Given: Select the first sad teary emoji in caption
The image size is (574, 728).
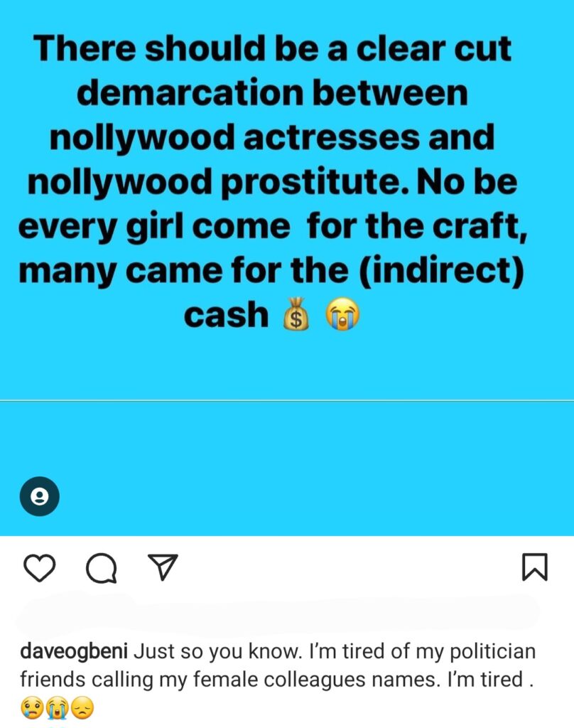Looking at the screenshot, I should (32, 709).
